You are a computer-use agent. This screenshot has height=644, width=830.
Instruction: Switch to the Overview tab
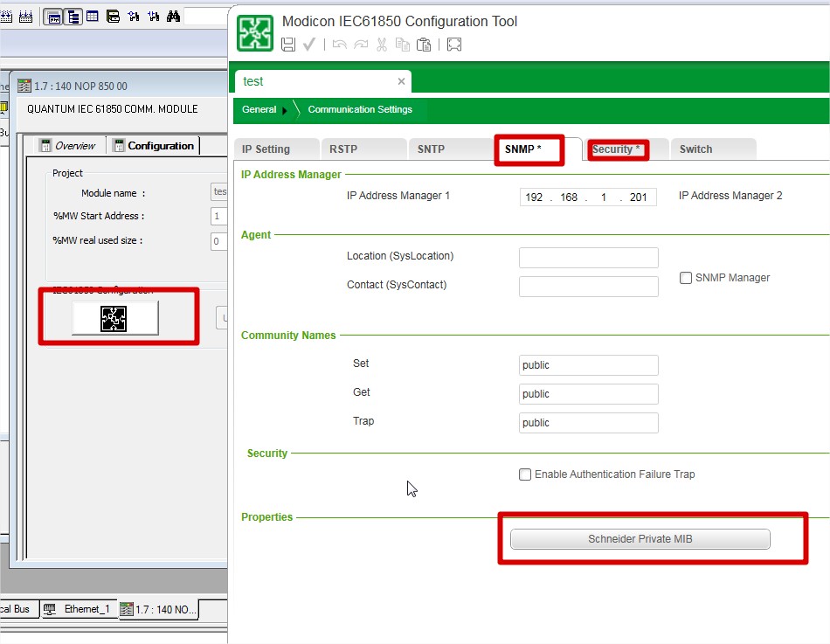coord(69,146)
